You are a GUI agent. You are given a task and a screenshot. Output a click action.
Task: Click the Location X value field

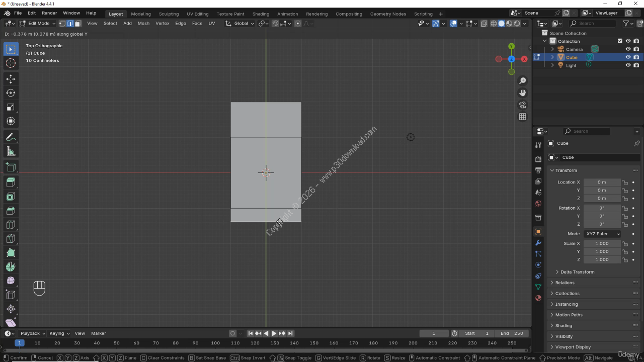pyautogui.click(x=602, y=182)
